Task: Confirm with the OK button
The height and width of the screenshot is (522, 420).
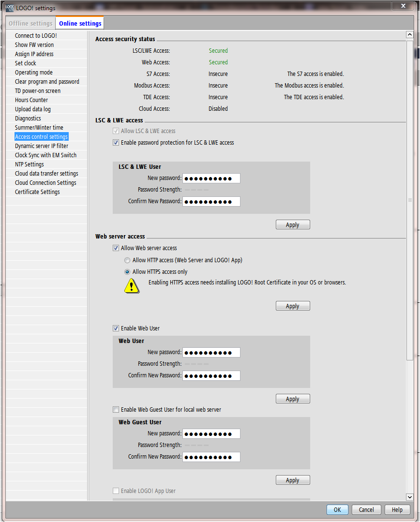Action: coord(337,510)
